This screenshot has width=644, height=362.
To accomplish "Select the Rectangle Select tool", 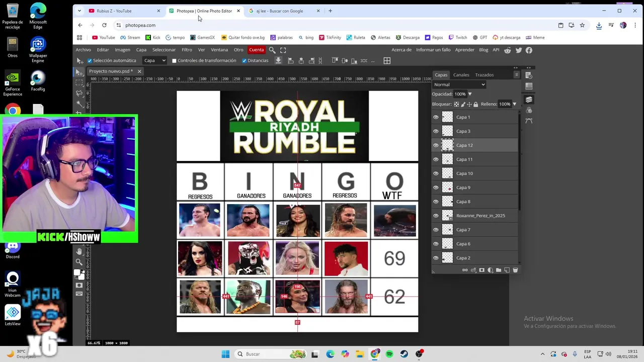I will point(79,83).
